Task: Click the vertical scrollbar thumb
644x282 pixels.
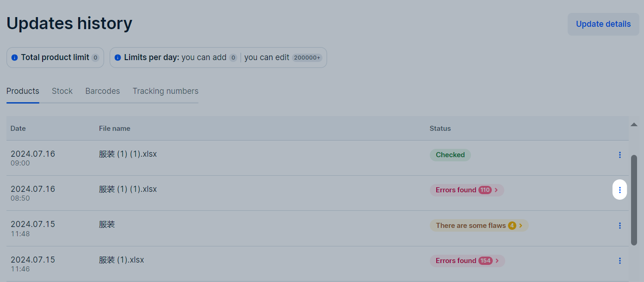Action: [x=634, y=200]
